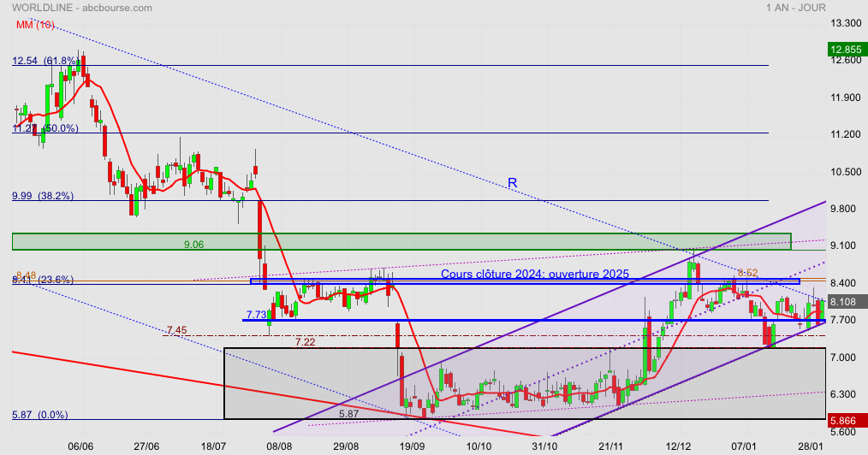
Task: Click the 31/10 date on time axis
Action: pos(544,446)
